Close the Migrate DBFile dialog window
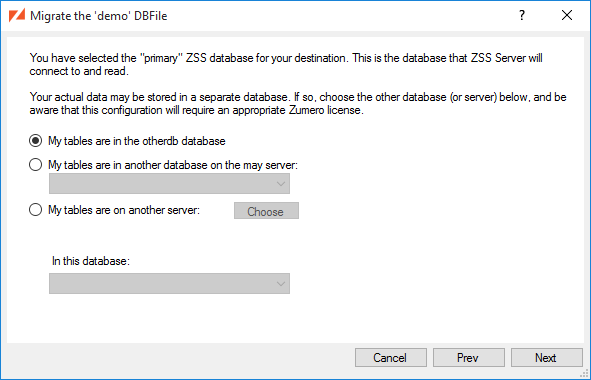Image resolution: width=591 pixels, height=380 pixels. [567, 15]
